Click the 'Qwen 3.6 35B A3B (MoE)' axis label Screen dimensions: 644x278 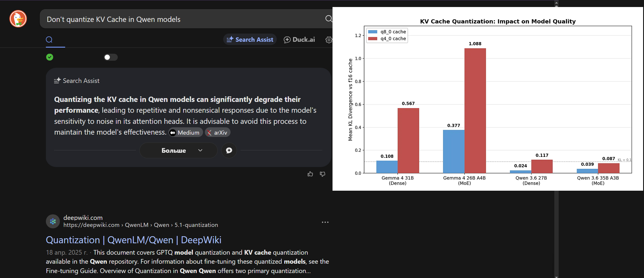click(x=598, y=180)
